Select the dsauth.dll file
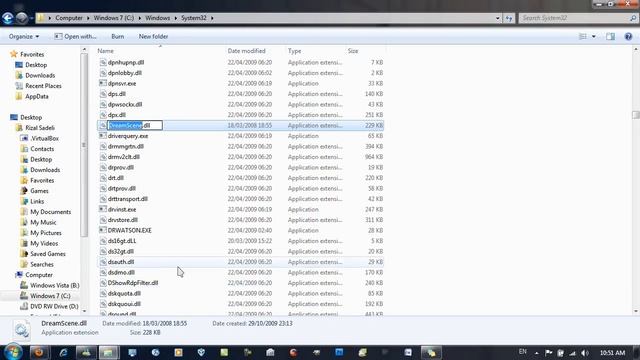640x360 pixels. [121, 262]
